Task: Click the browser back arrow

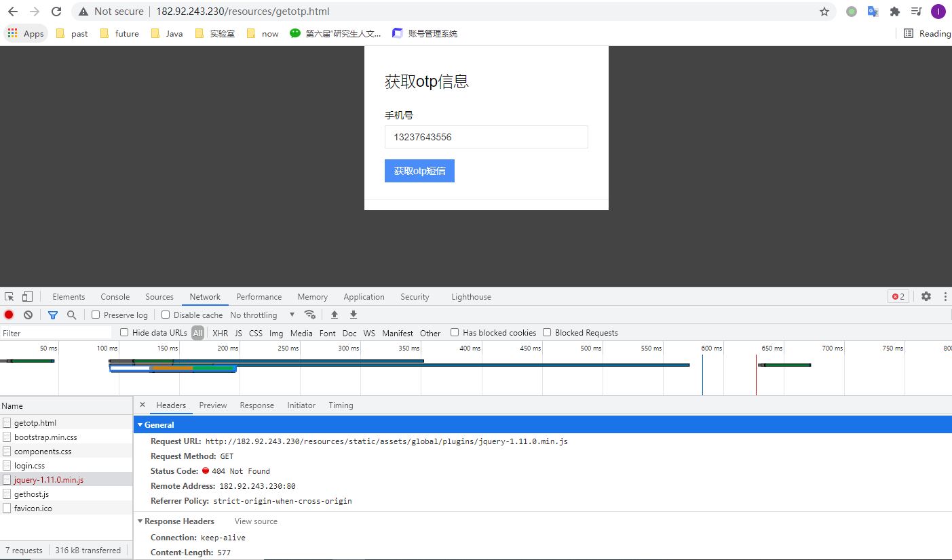Action: point(13,12)
